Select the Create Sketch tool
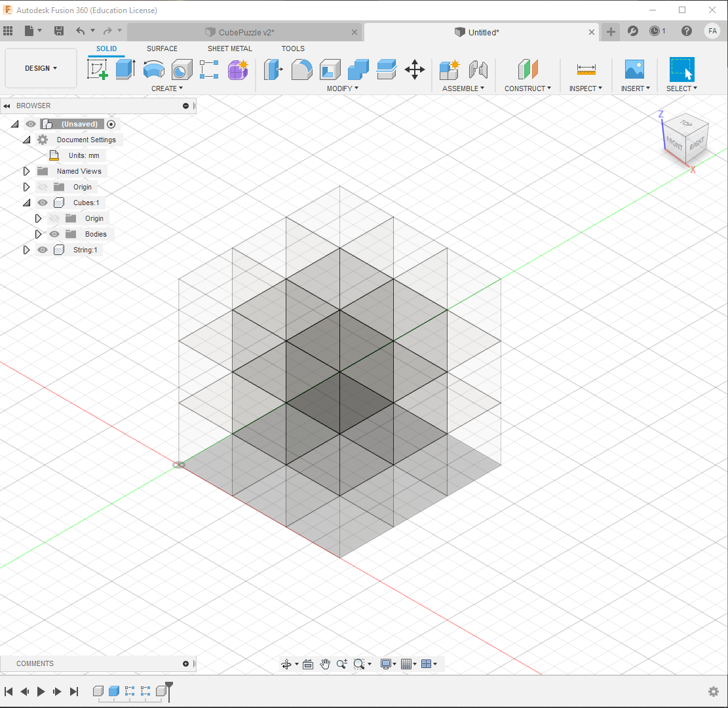The height and width of the screenshot is (708, 728). (x=98, y=69)
